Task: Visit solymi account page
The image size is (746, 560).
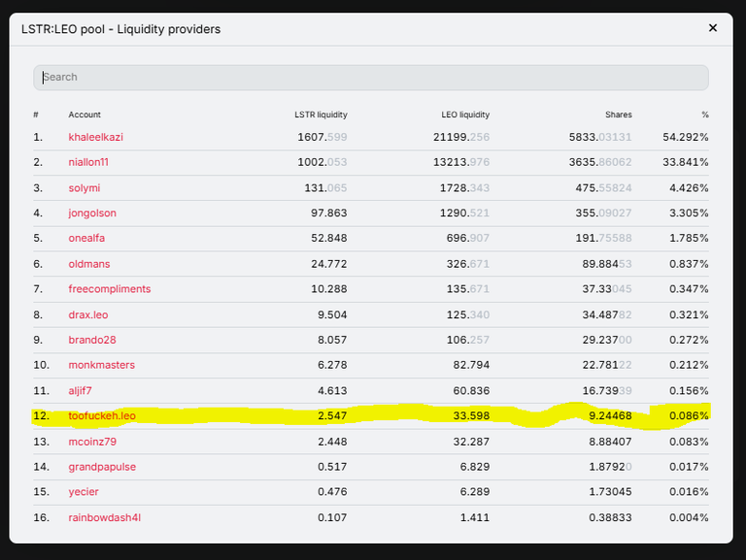Action: point(85,187)
